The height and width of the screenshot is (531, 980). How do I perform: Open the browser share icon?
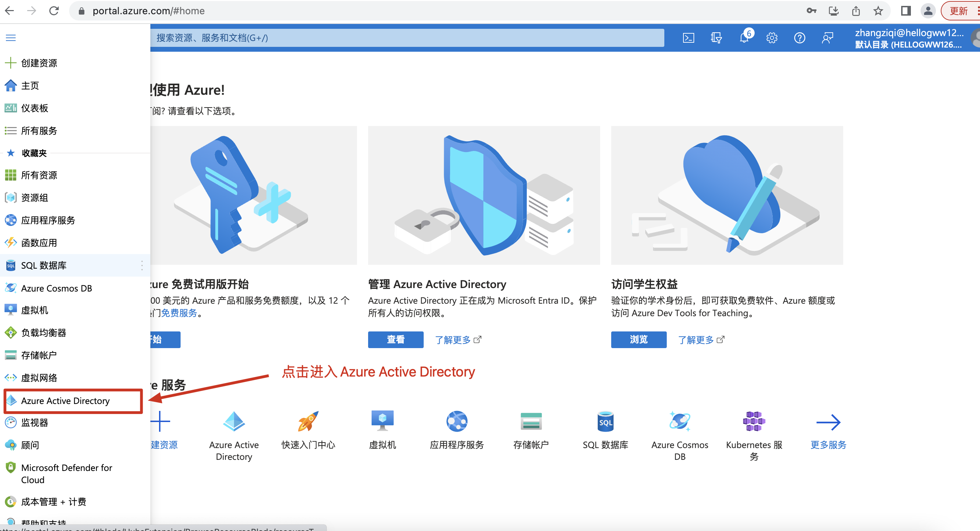856,11
